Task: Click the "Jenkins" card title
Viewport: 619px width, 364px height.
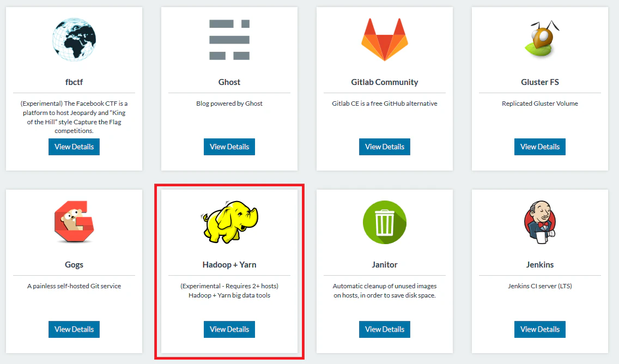Action: (x=540, y=265)
